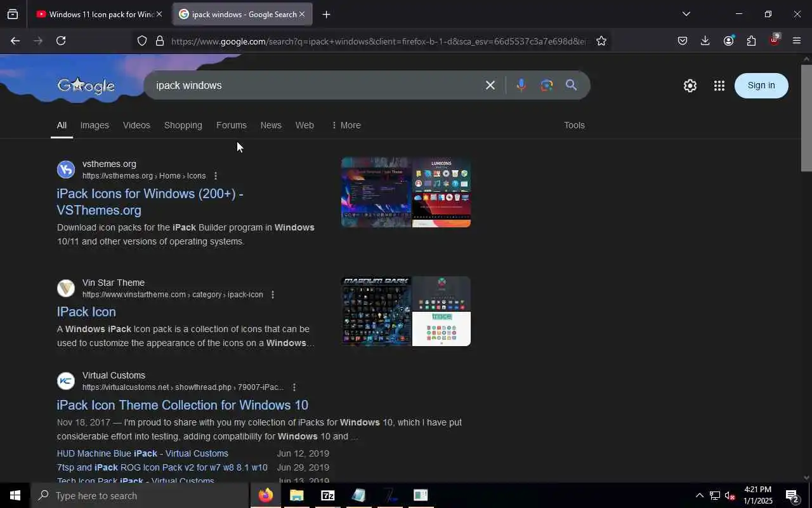Open Google quick settings gear
The image size is (812, 508).
point(690,86)
